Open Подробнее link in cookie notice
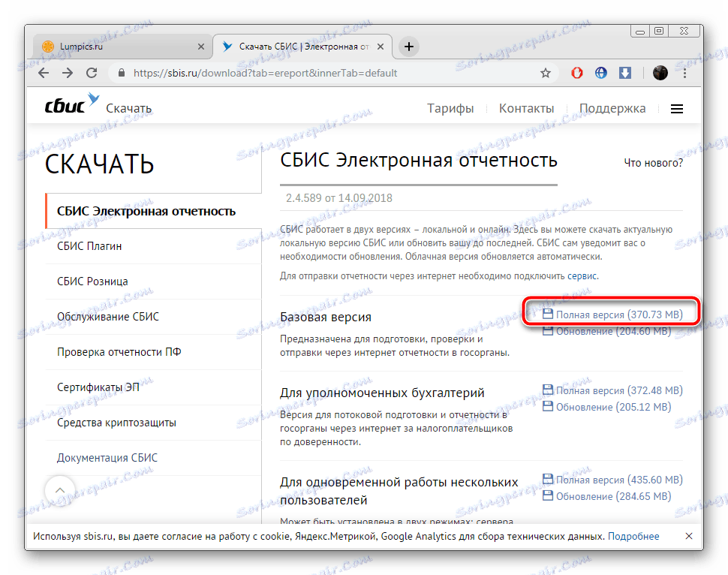 coord(633,537)
